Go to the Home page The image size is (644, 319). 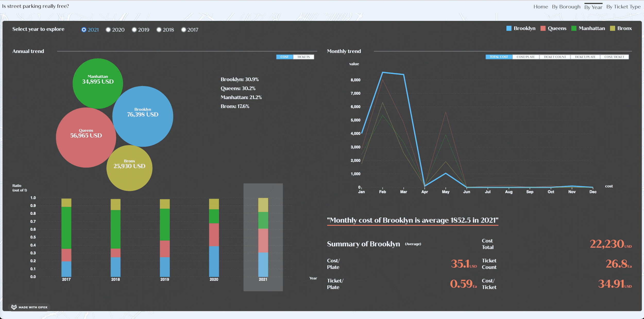(x=540, y=7)
